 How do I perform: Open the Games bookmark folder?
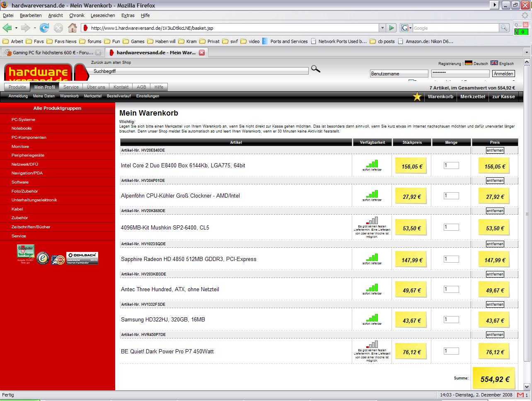click(134, 41)
